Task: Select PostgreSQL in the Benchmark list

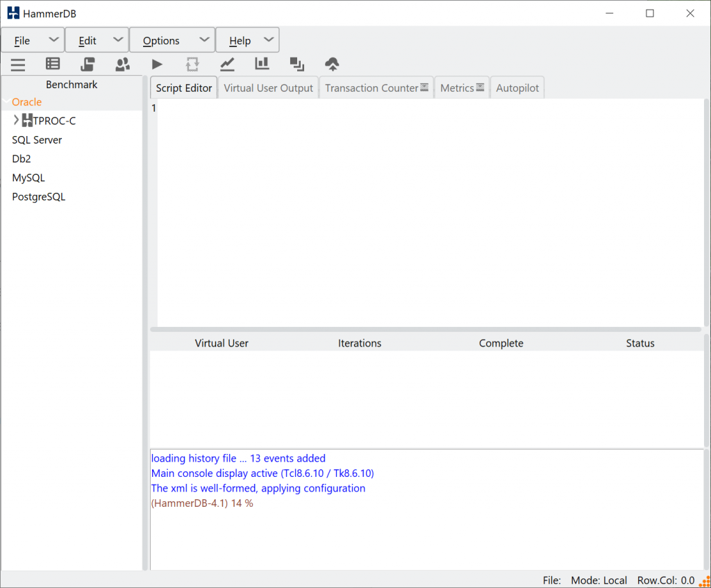Action: pyautogui.click(x=39, y=197)
